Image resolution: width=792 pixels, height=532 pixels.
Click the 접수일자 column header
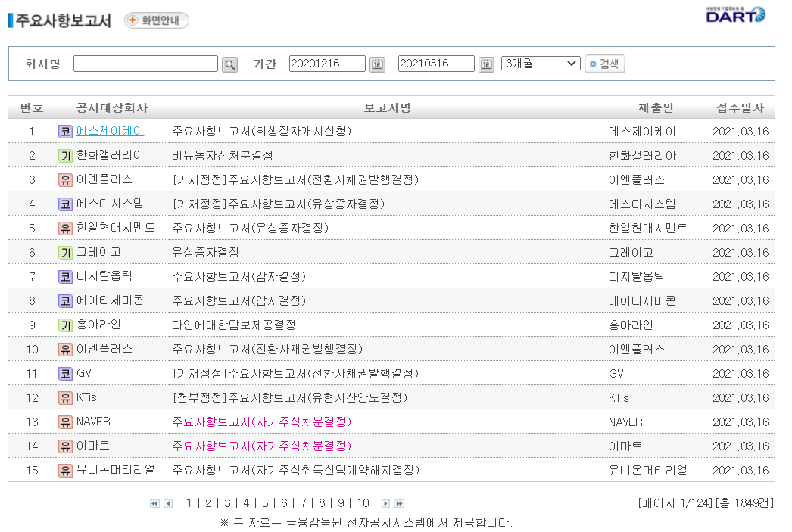[x=741, y=108]
